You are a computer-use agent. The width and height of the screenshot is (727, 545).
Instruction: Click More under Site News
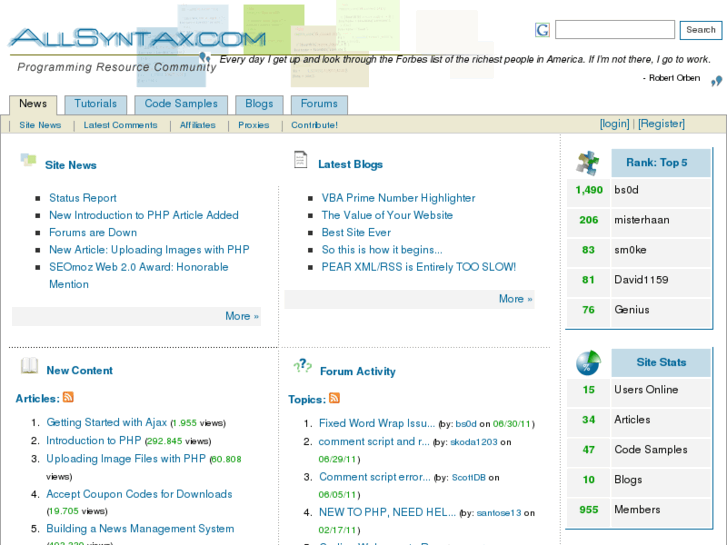point(242,316)
